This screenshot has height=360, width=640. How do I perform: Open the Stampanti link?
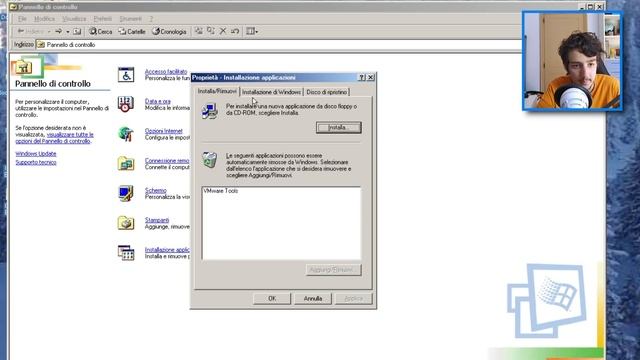(x=157, y=220)
